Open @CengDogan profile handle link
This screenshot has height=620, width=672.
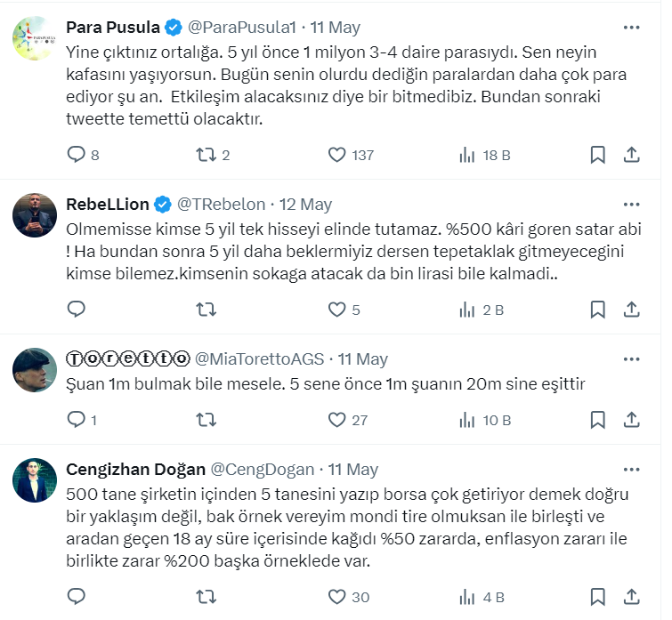261,469
